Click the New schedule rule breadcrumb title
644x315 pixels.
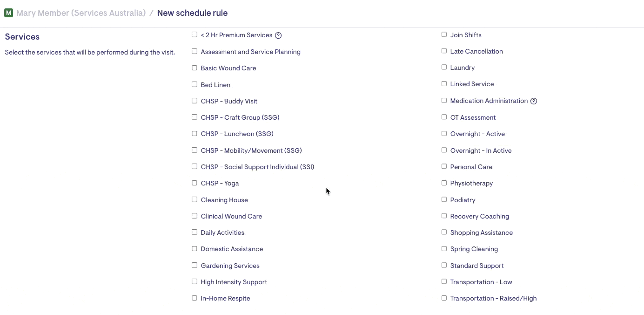coord(192,13)
